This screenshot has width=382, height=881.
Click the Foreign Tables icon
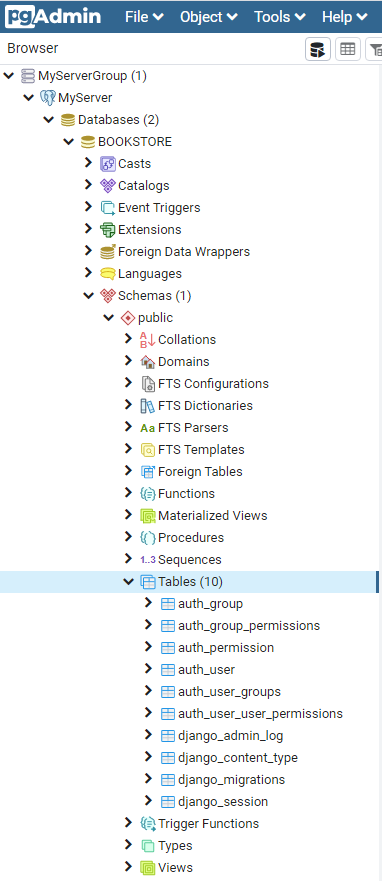click(148, 471)
